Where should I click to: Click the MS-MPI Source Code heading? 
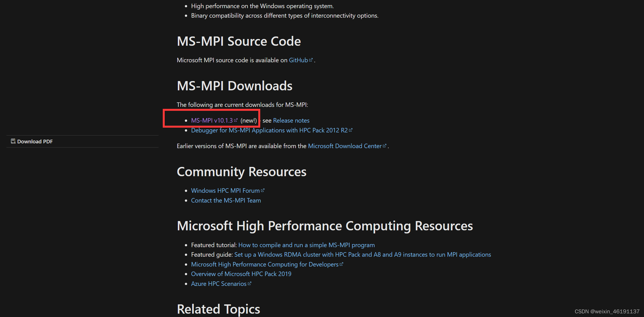coord(239,41)
